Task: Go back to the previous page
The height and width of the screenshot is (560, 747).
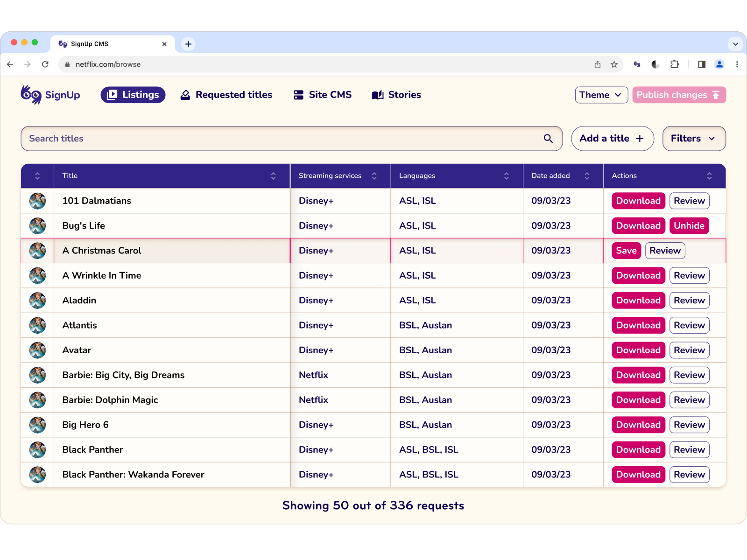Action: click(x=10, y=64)
